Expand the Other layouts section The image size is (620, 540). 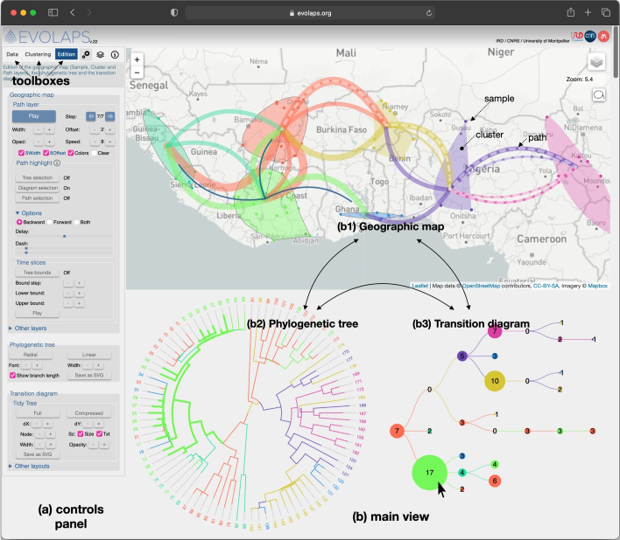pyautogui.click(x=29, y=466)
